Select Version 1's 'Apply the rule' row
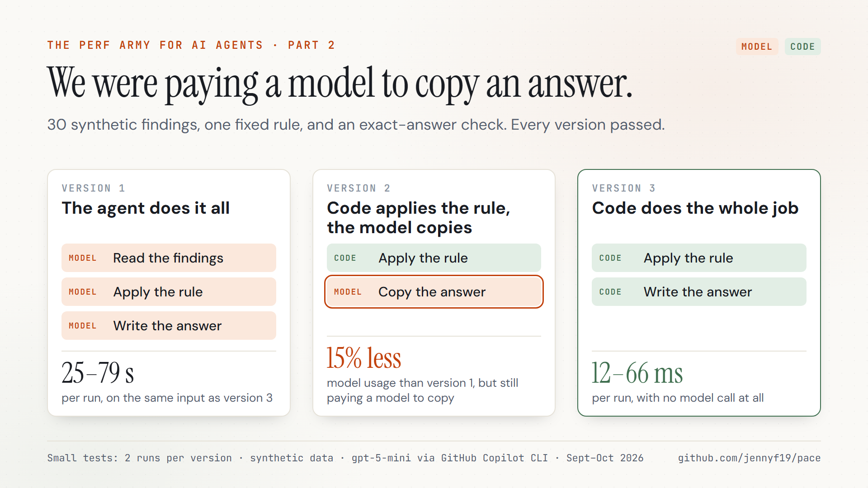868x488 pixels. (x=169, y=292)
